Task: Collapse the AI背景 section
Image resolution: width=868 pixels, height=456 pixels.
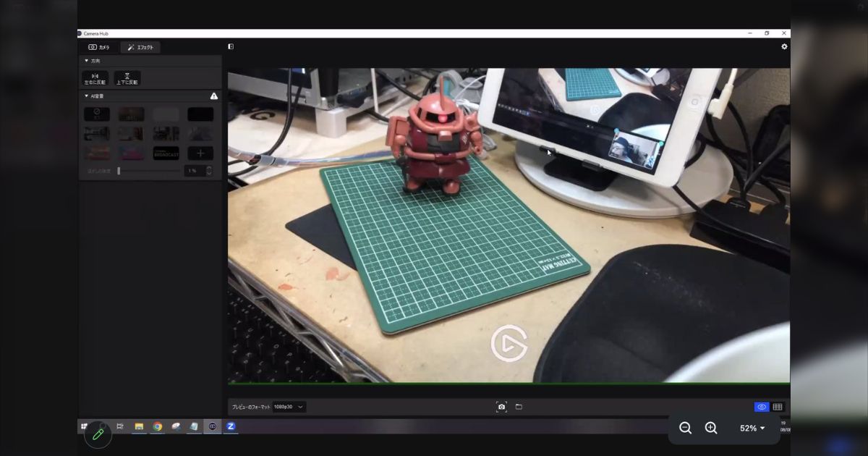Action: tap(87, 96)
